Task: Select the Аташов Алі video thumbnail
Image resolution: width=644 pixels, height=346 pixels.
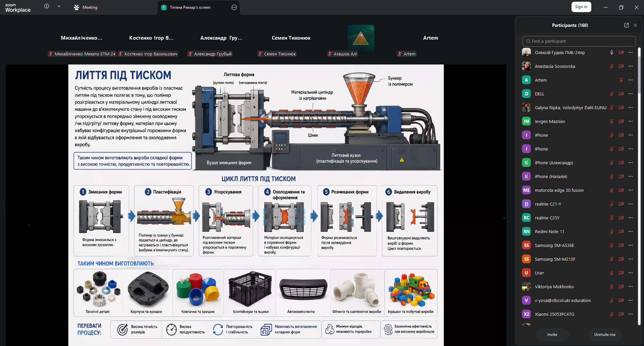Action: point(361,38)
